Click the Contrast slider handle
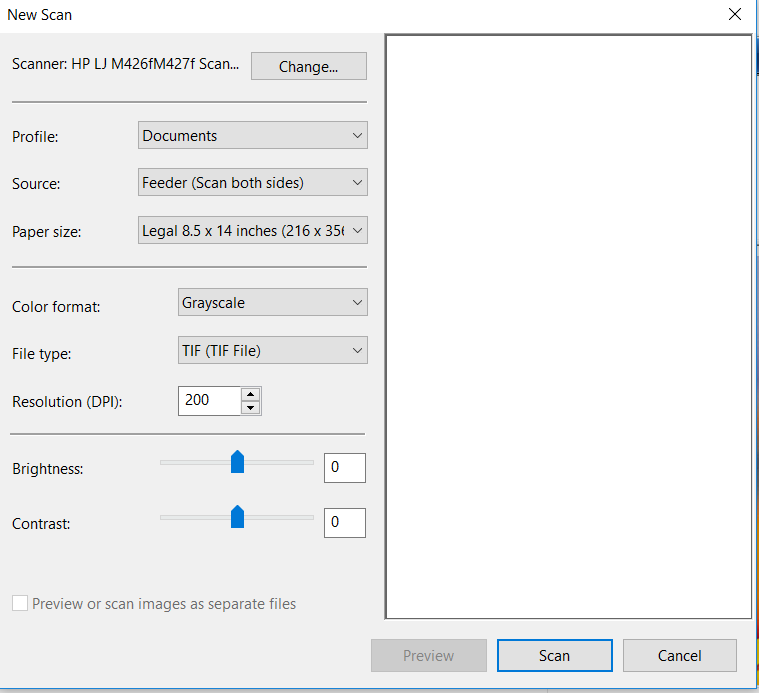Screen dimensions: 759x693 (x=237, y=517)
